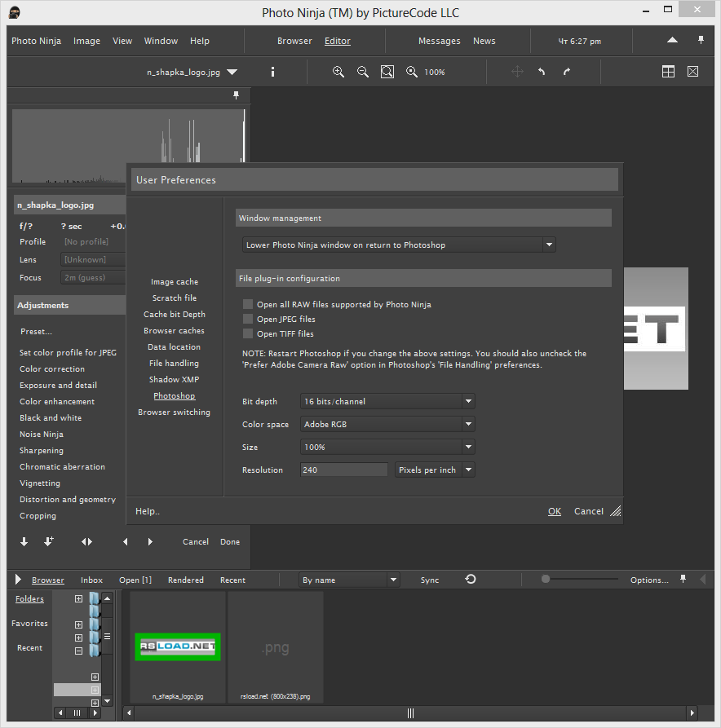Click the Help.. link in preferences dialog
Viewport: 721px width, 728px height.
tap(148, 511)
